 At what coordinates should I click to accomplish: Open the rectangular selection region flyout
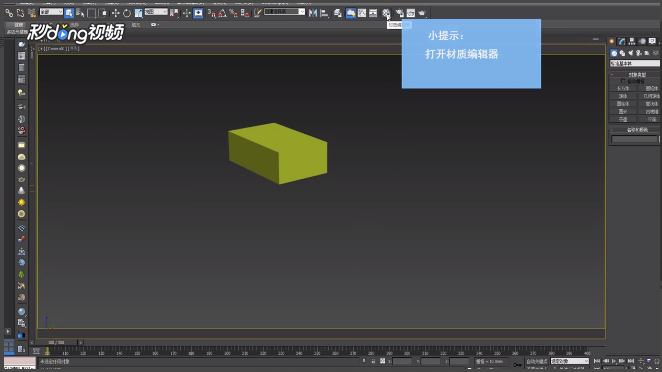tap(92, 13)
